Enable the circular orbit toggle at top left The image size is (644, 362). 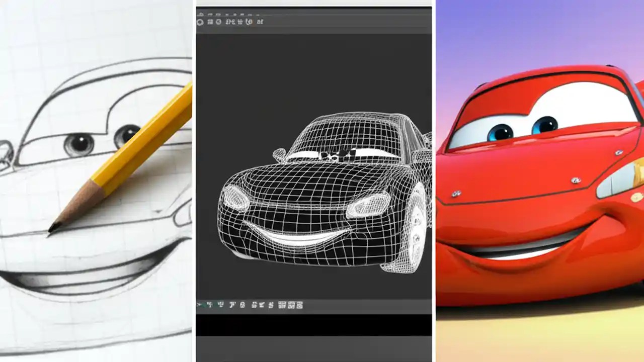point(200,22)
